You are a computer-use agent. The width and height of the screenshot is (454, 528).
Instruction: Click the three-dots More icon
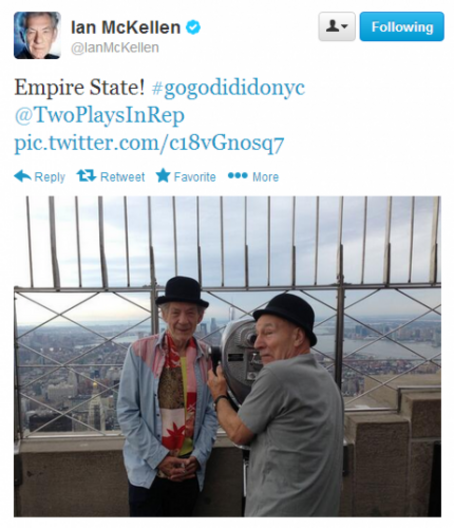[238, 175]
